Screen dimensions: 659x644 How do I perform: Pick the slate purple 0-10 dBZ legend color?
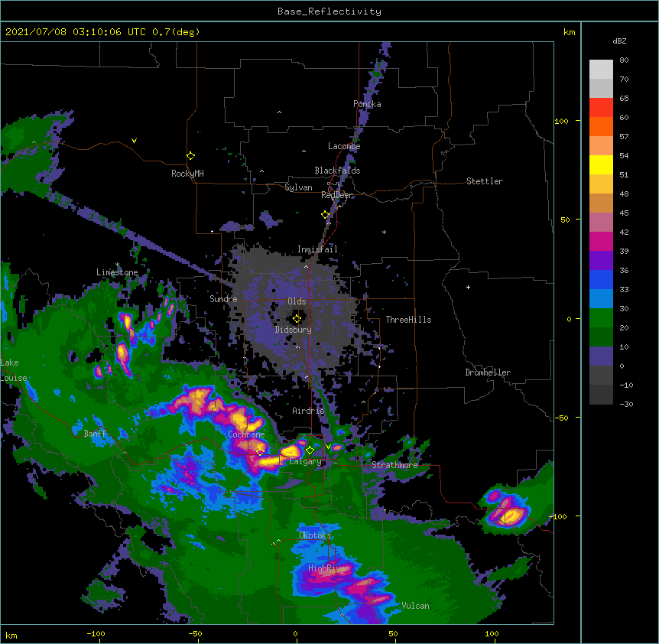click(601, 356)
